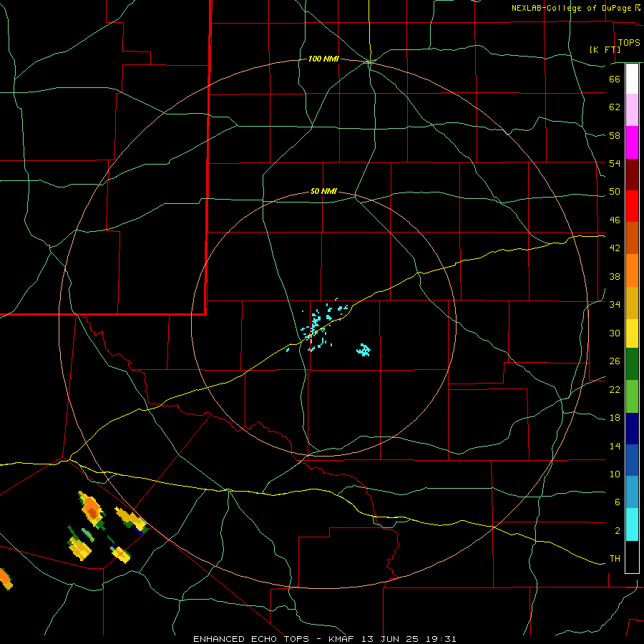Click the "22" legend value
The height and width of the screenshot is (644, 644).
[x=615, y=389]
